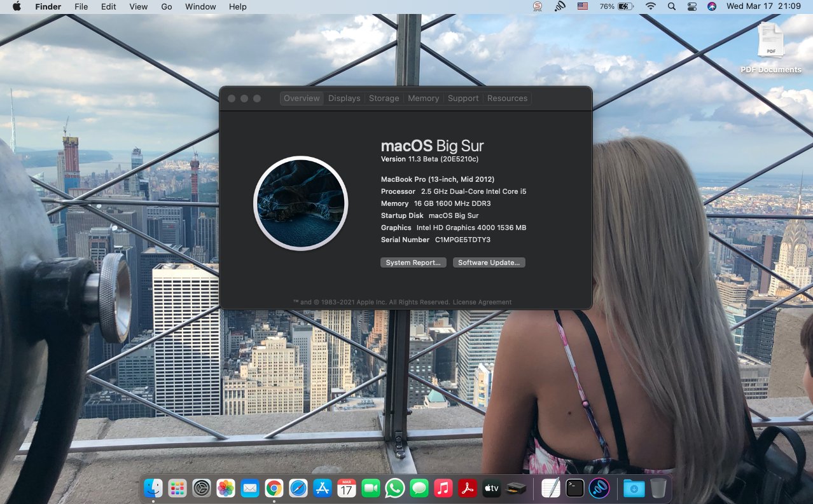The height and width of the screenshot is (504, 813).
Task: Activate Siri from the menu bar
Action: coord(712,6)
